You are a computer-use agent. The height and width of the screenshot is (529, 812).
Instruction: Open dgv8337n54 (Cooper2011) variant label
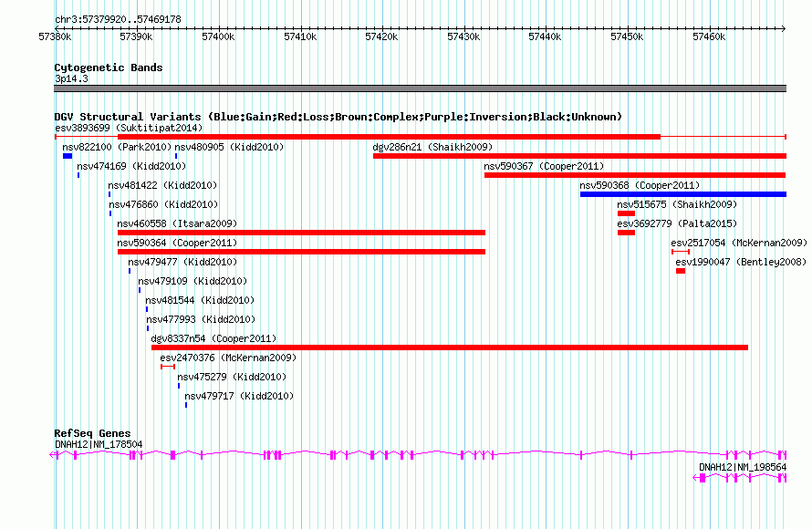click(213, 338)
